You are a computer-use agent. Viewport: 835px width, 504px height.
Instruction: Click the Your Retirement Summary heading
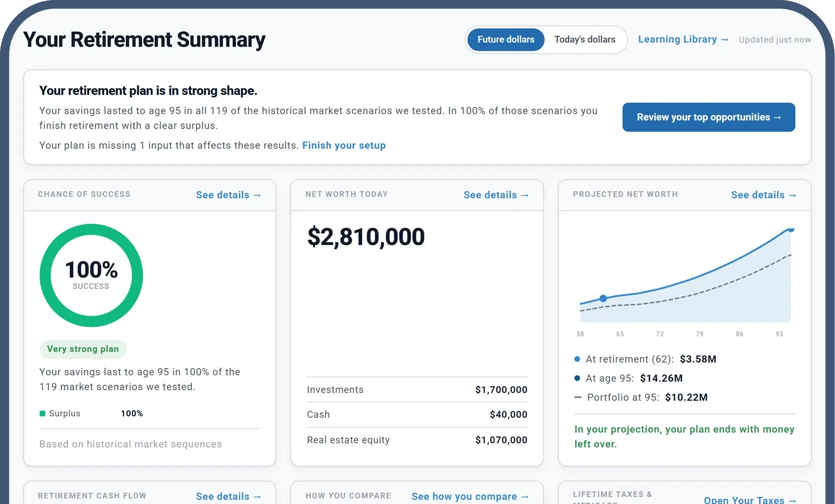144,40
